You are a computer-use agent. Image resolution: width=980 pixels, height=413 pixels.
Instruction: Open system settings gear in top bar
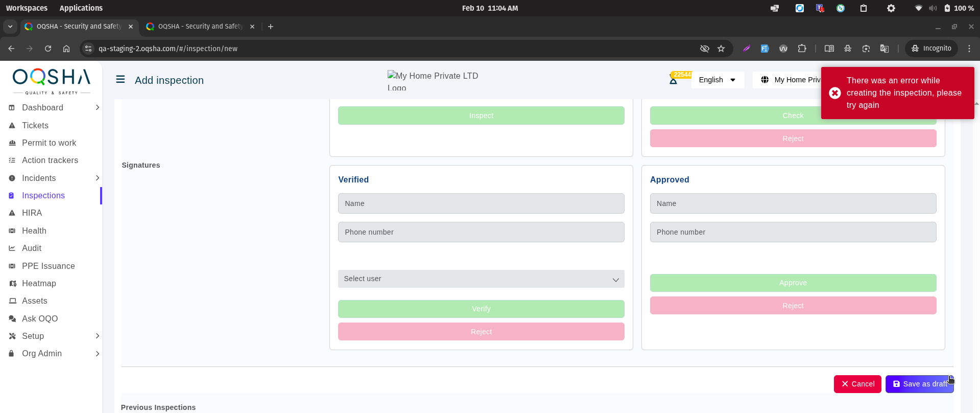(x=891, y=8)
